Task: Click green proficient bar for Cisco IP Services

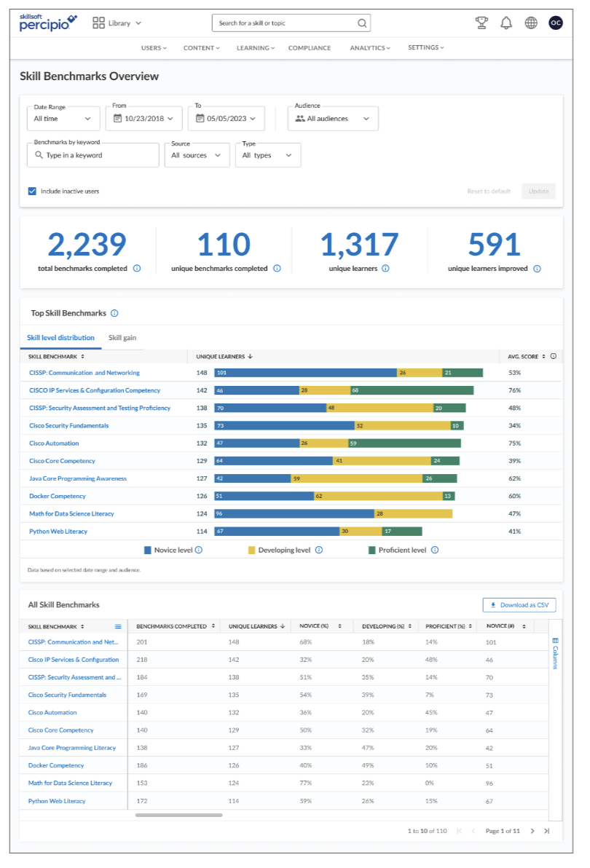Action: pyautogui.click(x=412, y=390)
